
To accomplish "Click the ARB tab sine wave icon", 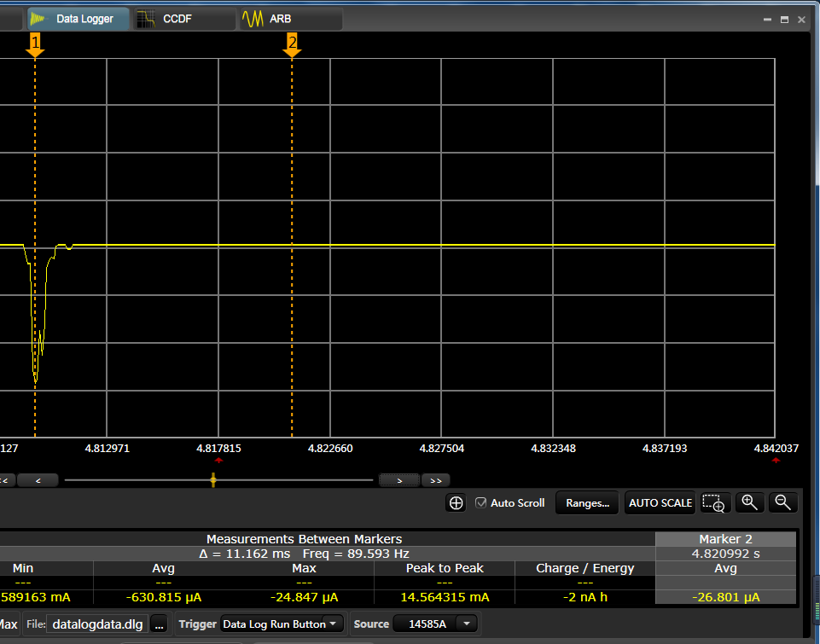I will pyautogui.click(x=253, y=19).
